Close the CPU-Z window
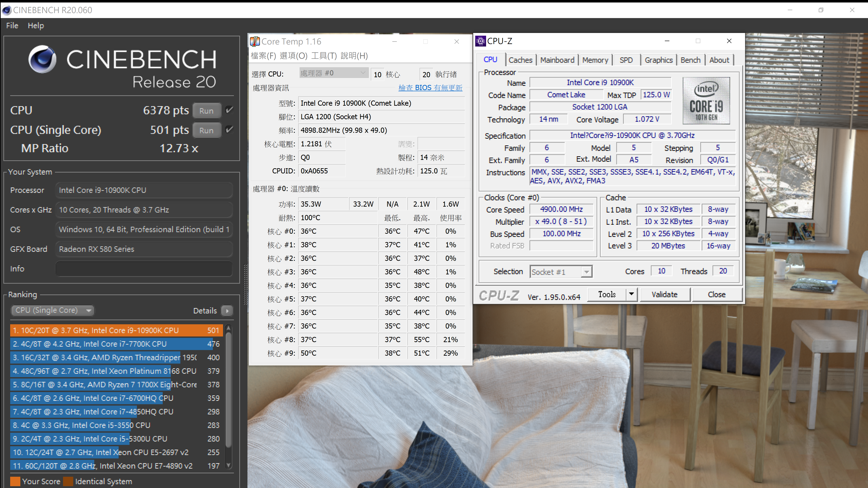868x488 pixels. click(x=729, y=41)
